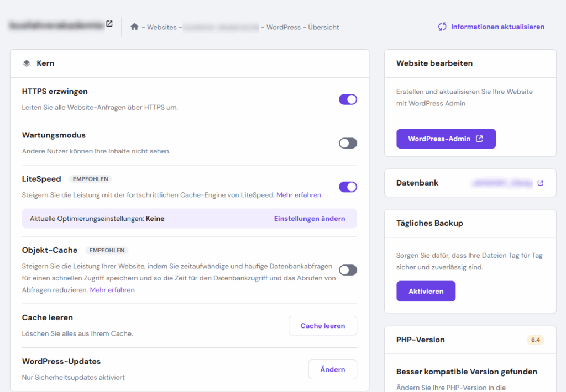Viewport: 566px width, 392px height.
Task: Click Ändern for WordPress-Updates
Action: (332, 369)
